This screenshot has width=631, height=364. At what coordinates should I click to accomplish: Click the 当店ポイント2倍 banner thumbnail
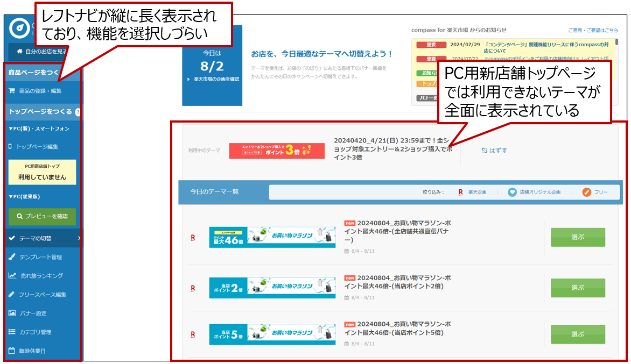(x=272, y=288)
